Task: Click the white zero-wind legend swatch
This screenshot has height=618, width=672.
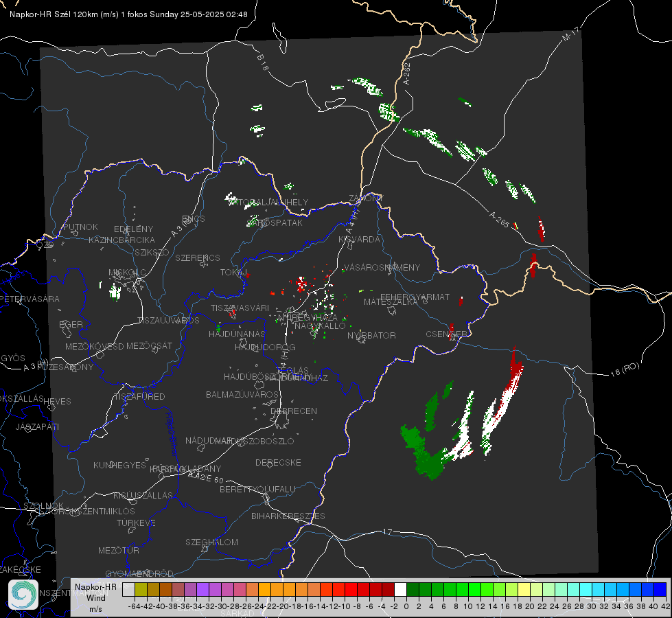Action: coord(400,589)
